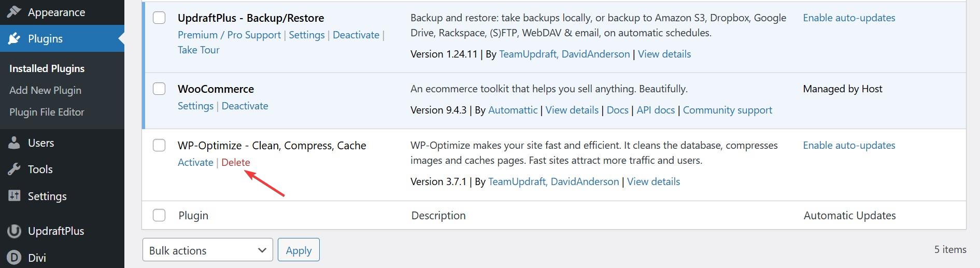Enable auto-updates for UpdraftPlus
980x268 pixels.
point(849,18)
